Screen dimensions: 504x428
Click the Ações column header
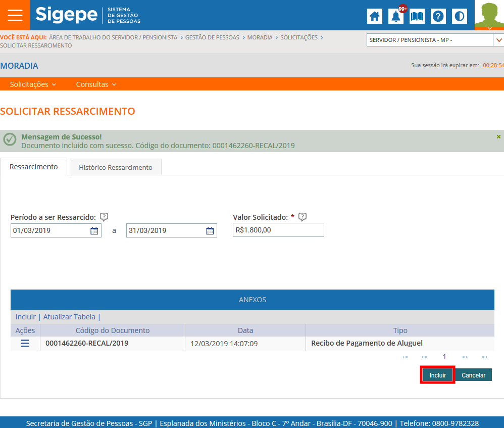25,330
